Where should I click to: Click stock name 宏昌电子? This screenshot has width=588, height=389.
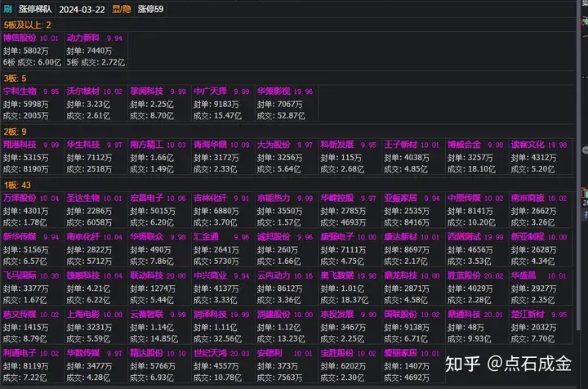(x=146, y=198)
